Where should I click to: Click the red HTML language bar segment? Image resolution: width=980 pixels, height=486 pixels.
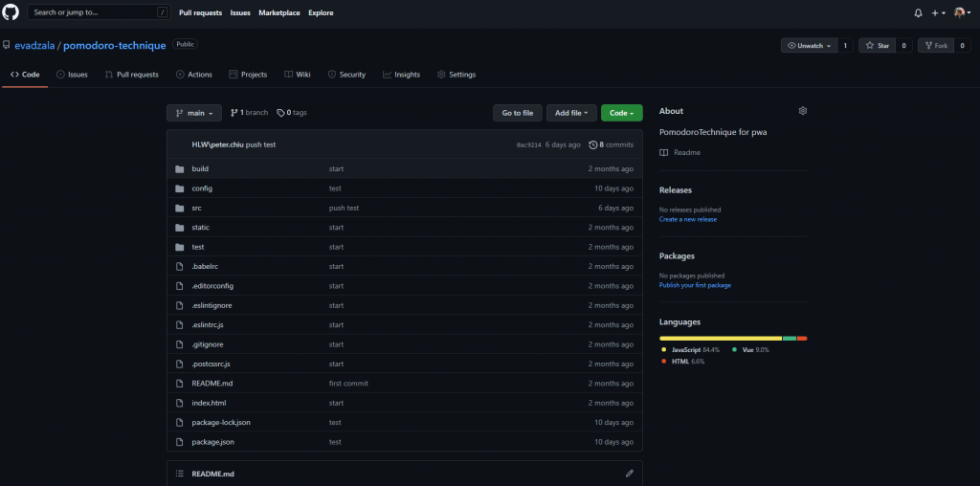click(803, 338)
